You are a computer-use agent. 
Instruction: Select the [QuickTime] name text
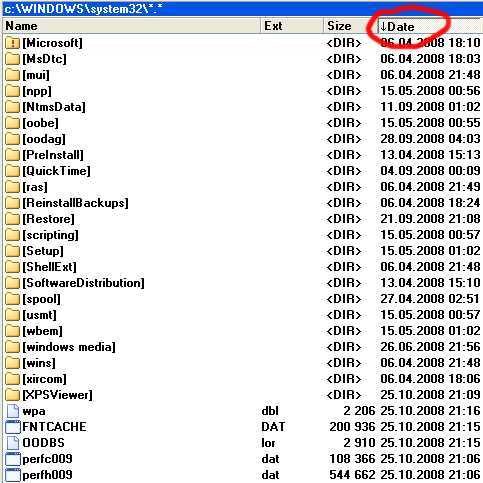tap(56, 171)
